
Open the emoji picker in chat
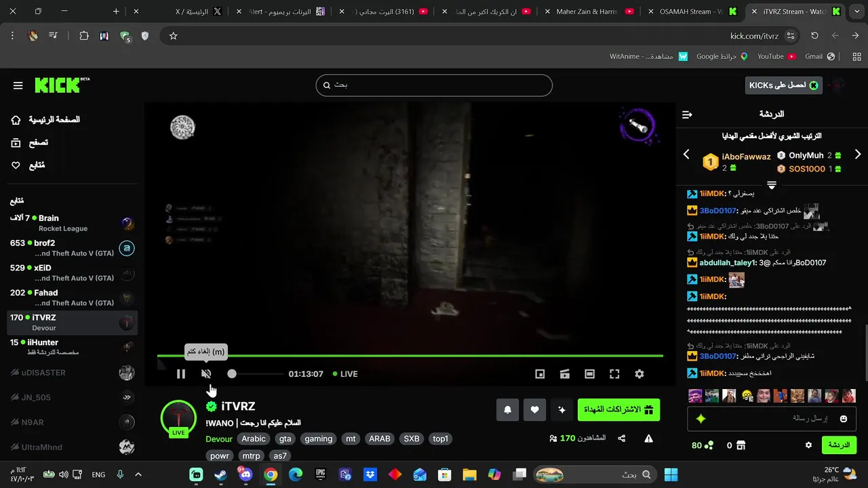pos(844,419)
